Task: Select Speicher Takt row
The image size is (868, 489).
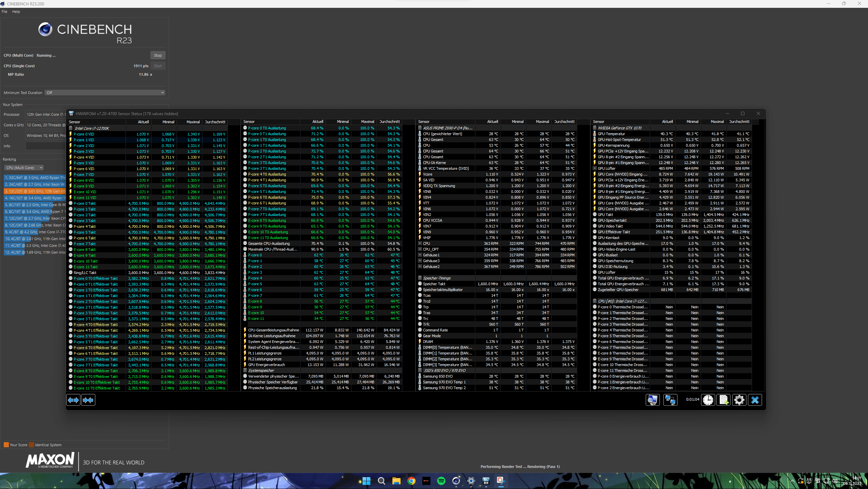Action: click(x=497, y=284)
